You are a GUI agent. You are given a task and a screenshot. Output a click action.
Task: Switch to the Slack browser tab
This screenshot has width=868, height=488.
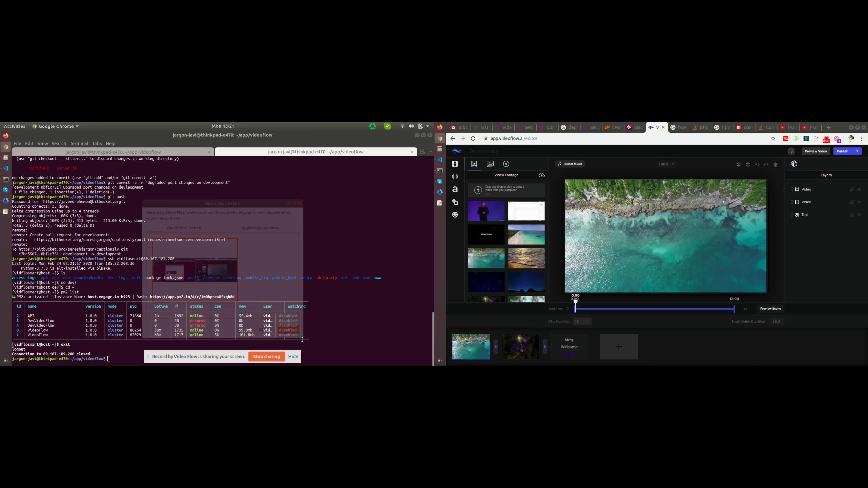click(x=634, y=127)
